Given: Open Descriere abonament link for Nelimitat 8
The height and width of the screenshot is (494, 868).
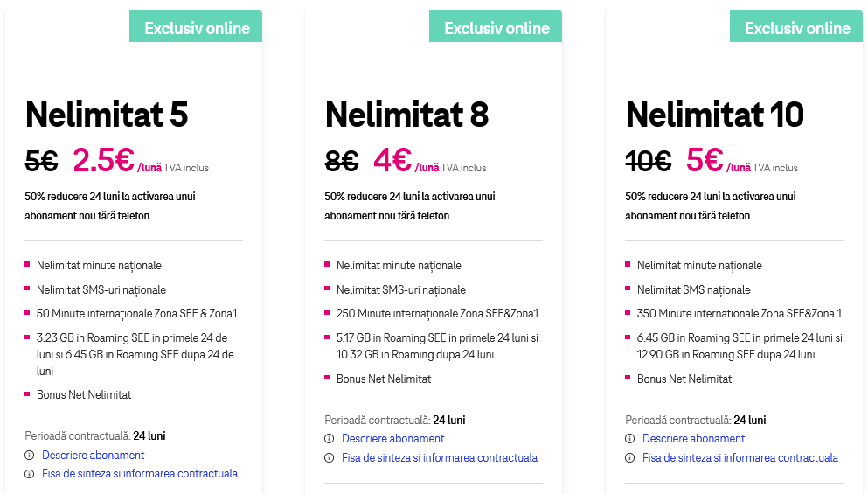Looking at the screenshot, I should click(392, 439).
